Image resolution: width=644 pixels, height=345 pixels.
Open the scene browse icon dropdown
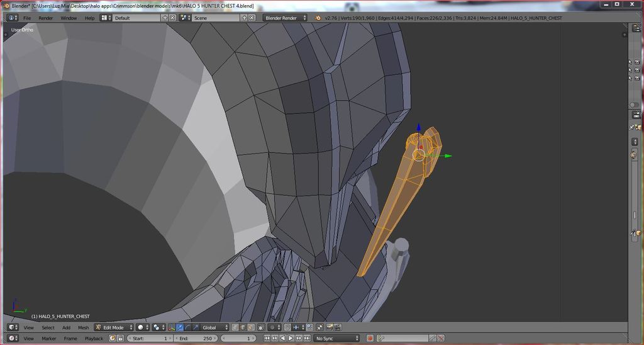(x=186, y=18)
